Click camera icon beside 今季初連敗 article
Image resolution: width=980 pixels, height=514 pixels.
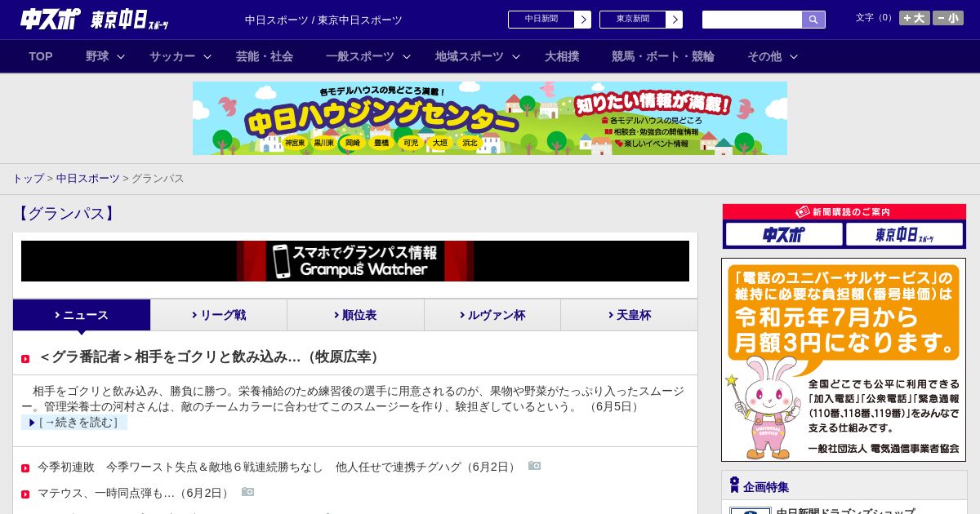click(534, 466)
